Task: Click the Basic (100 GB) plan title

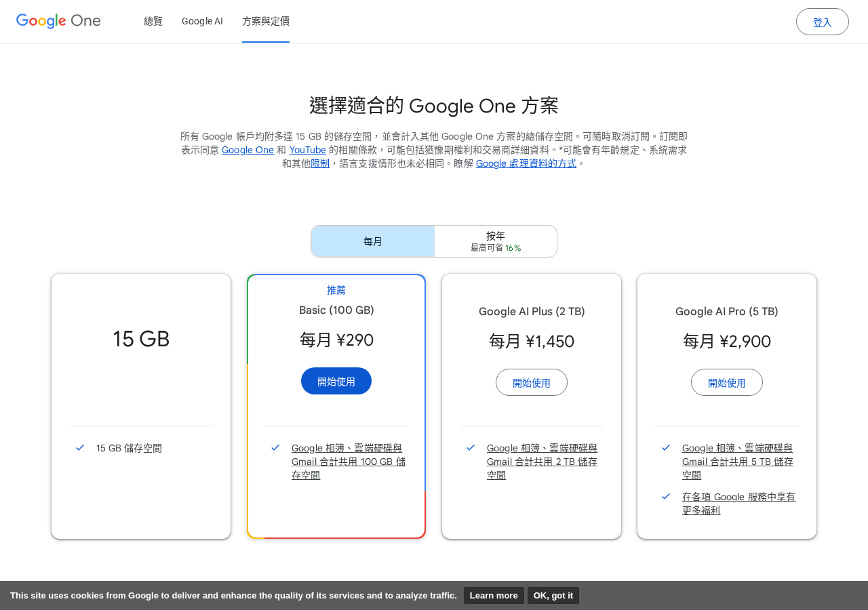Action: tap(336, 310)
